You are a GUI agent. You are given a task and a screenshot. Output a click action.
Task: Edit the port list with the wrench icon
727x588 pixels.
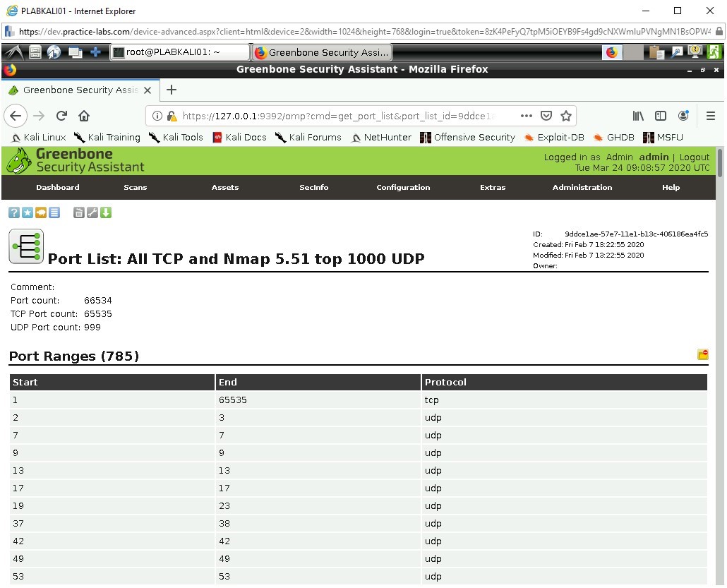tap(92, 212)
